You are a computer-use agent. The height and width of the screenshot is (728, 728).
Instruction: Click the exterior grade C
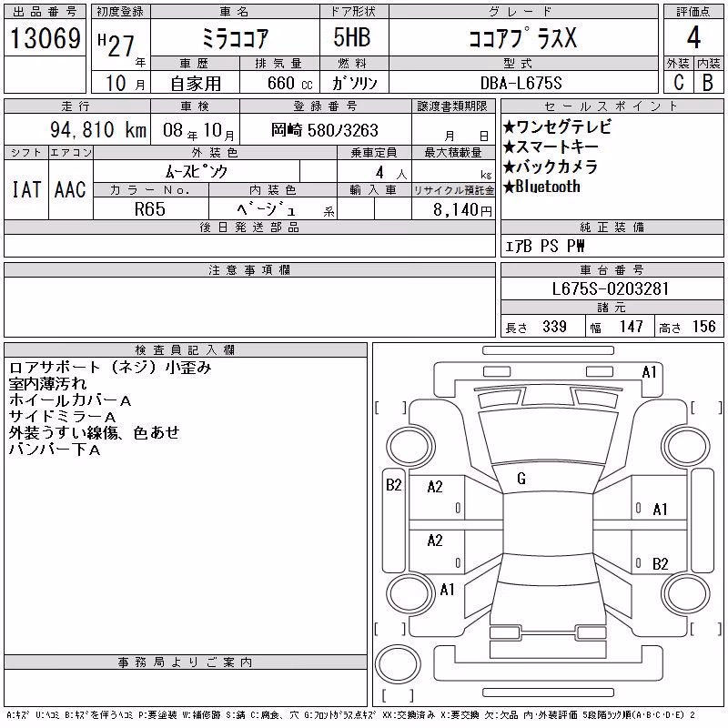click(678, 83)
